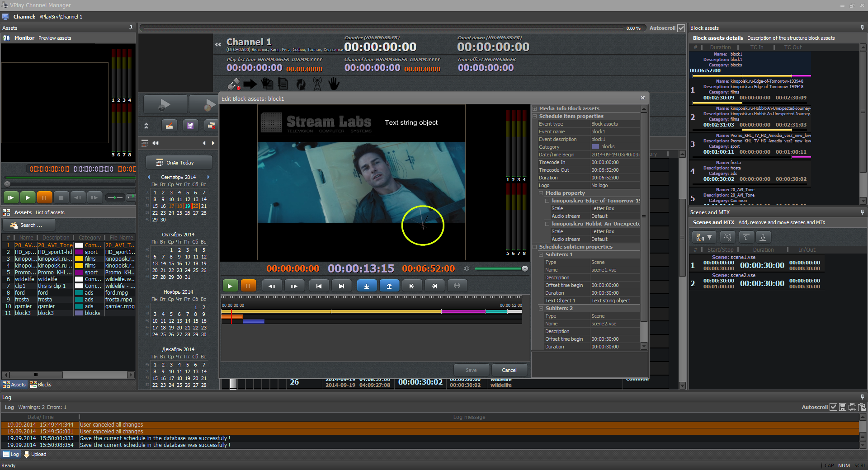Screen dimensions: 868x470
Task: Step one frame backward in the dialog
Action: (272, 286)
